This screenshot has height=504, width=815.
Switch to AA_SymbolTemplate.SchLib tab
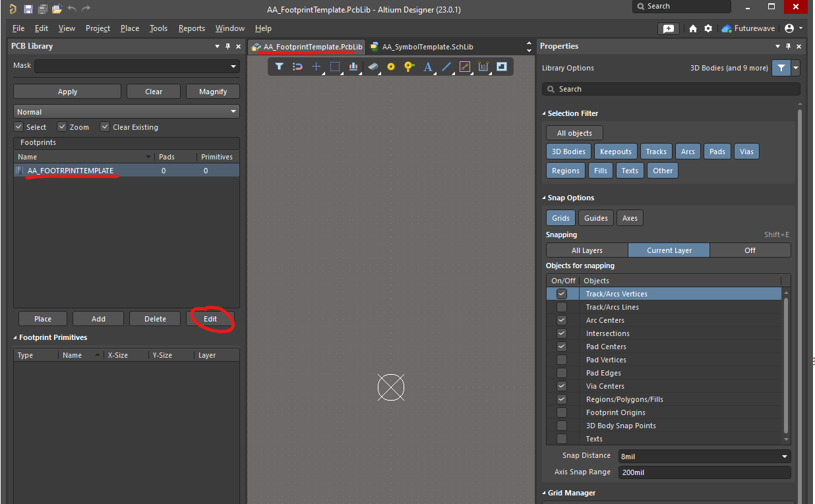[421, 47]
